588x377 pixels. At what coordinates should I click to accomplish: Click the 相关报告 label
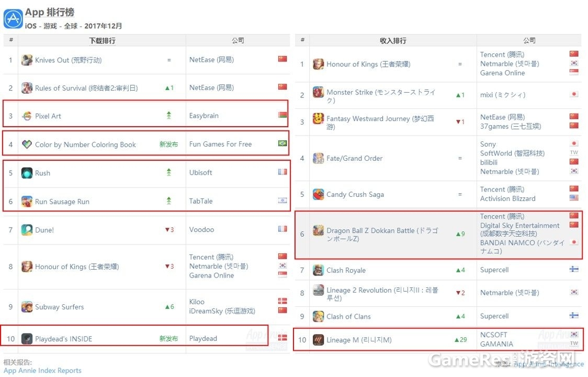18,362
